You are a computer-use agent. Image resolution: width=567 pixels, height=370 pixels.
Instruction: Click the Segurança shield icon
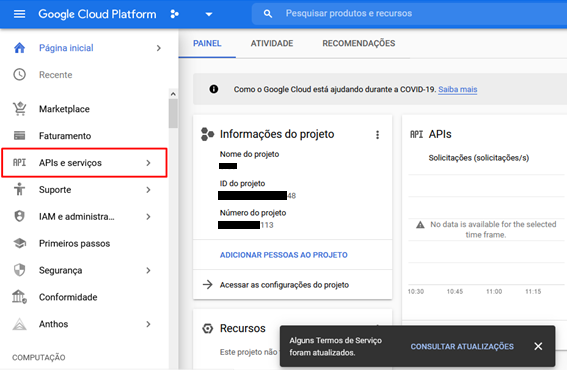(x=20, y=270)
